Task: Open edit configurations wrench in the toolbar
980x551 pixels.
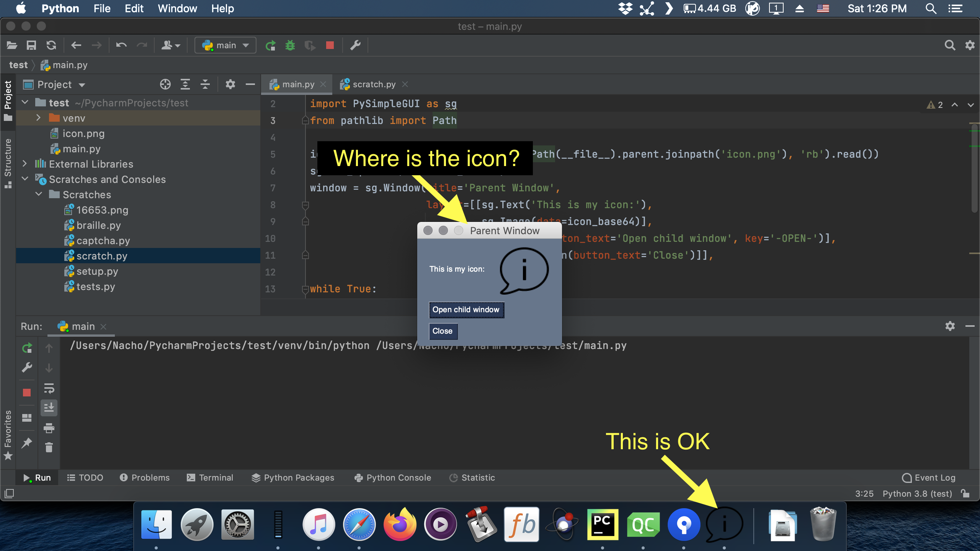Action: [355, 45]
